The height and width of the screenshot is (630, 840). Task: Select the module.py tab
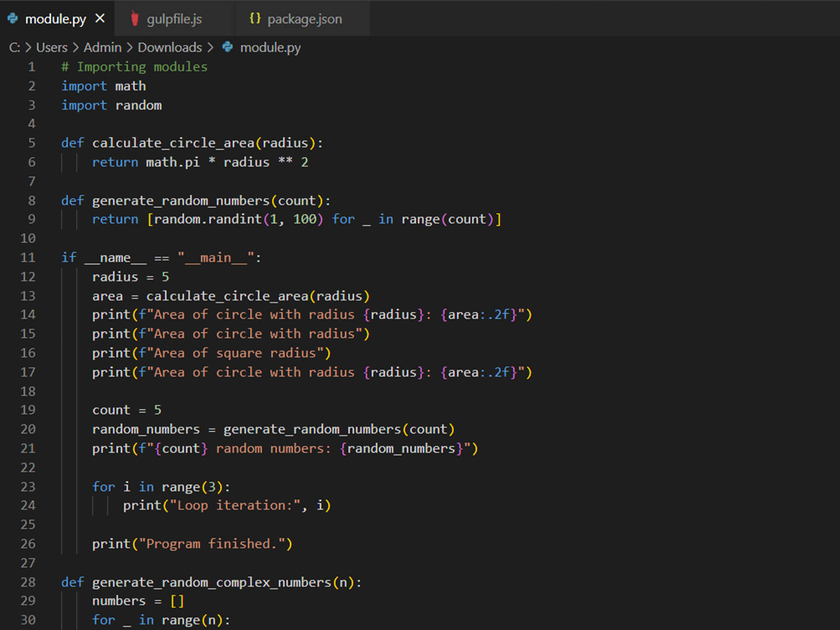56,19
